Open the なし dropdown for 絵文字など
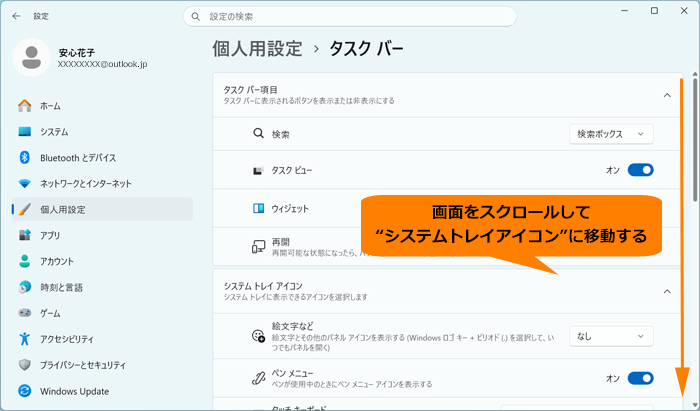 [611, 336]
